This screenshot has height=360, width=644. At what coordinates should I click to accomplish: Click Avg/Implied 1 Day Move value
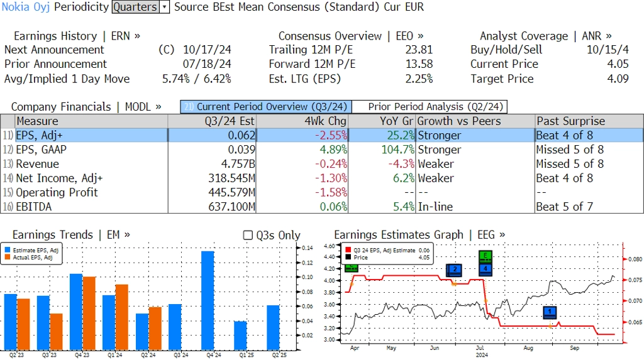point(197,79)
